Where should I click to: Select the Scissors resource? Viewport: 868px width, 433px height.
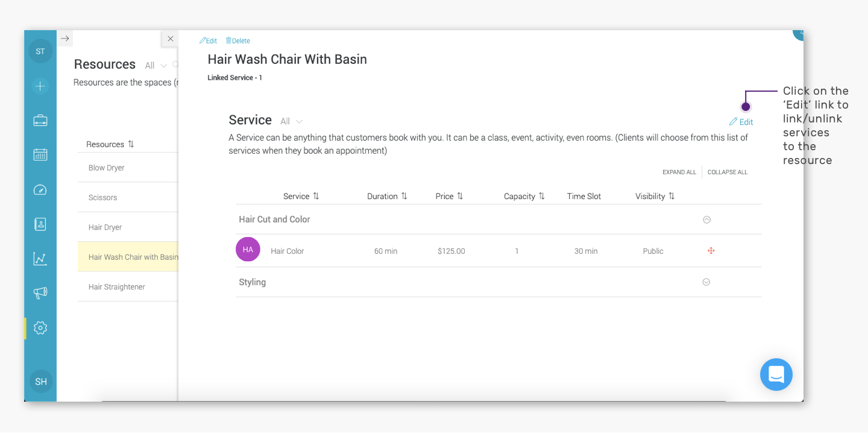128,197
